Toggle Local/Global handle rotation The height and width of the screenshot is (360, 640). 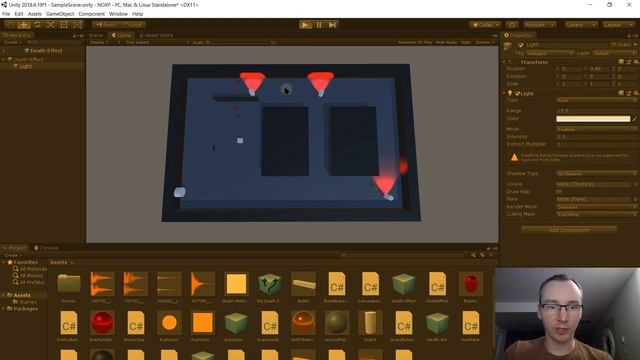point(132,25)
